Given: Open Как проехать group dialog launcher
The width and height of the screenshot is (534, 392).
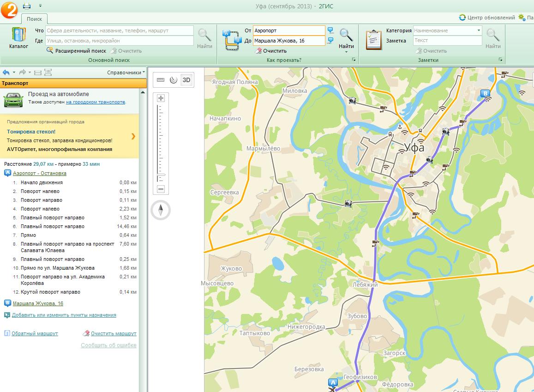Looking at the screenshot, I should pos(354,60).
